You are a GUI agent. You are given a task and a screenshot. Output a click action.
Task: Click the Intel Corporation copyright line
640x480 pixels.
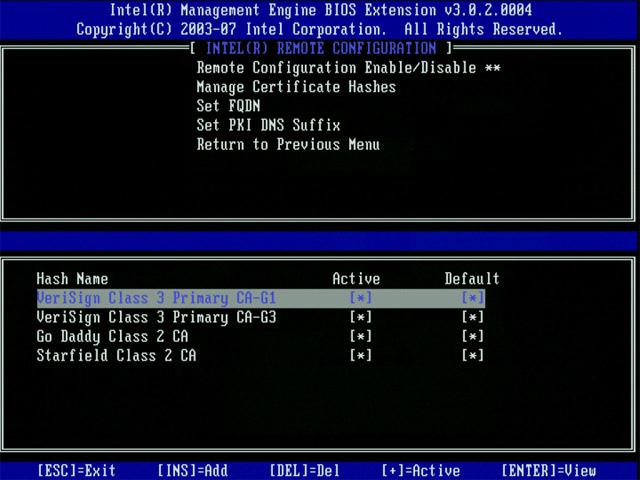[x=320, y=29]
